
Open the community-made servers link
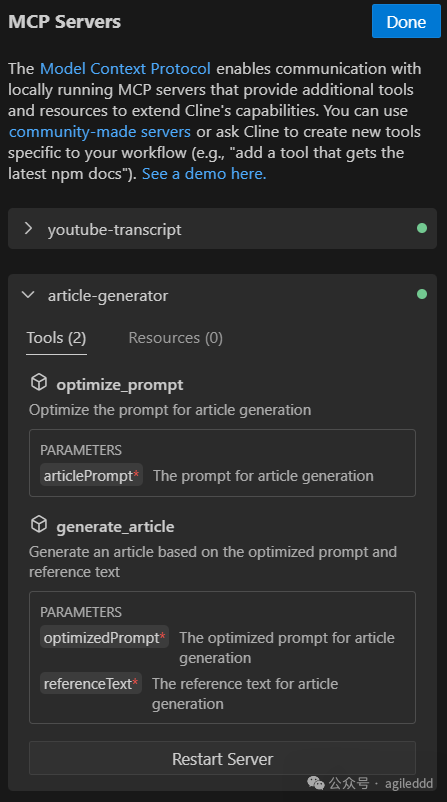100,132
